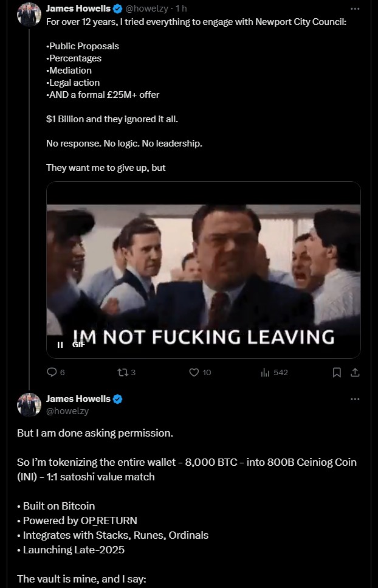The image size is (378, 588).
Task: Click @howelzy handle in top tweet
Action: click(146, 9)
